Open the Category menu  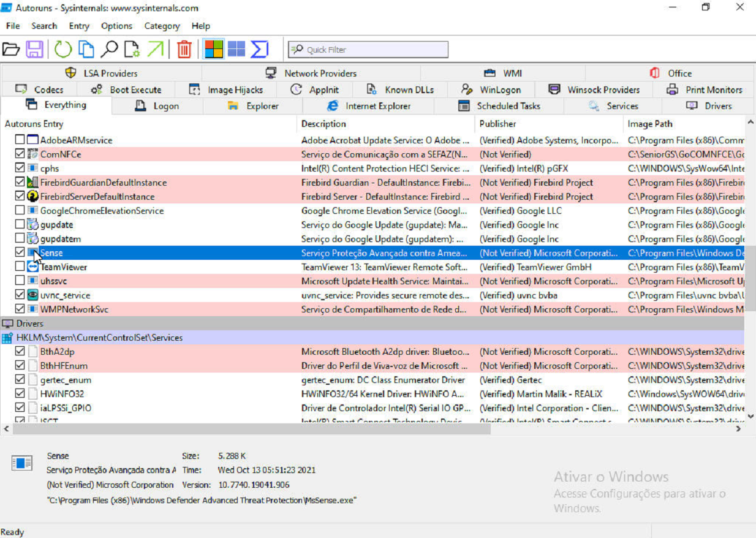pyautogui.click(x=162, y=26)
